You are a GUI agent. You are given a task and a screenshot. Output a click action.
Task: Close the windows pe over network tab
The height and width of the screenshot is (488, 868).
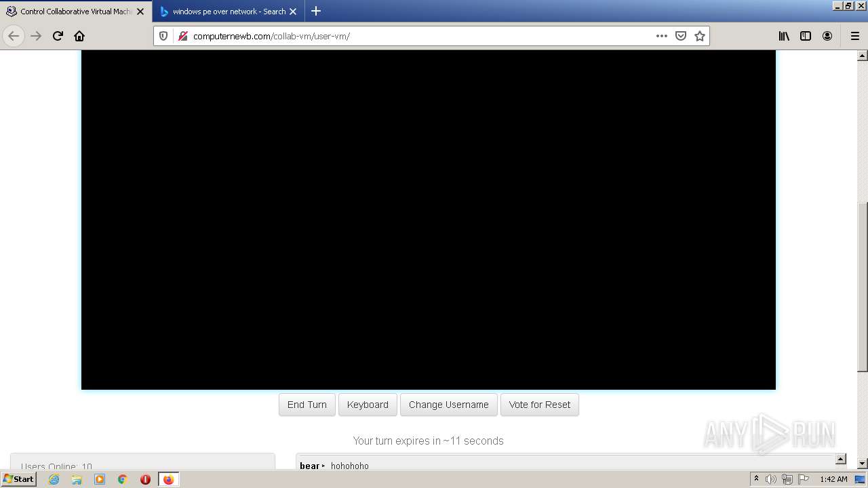(293, 12)
